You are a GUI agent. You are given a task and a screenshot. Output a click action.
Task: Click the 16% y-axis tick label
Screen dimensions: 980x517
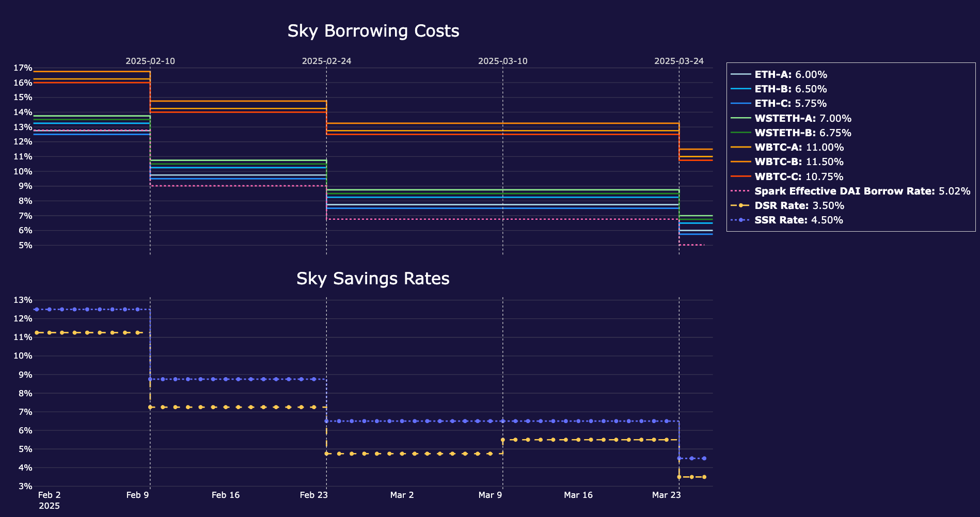[x=23, y=83]
